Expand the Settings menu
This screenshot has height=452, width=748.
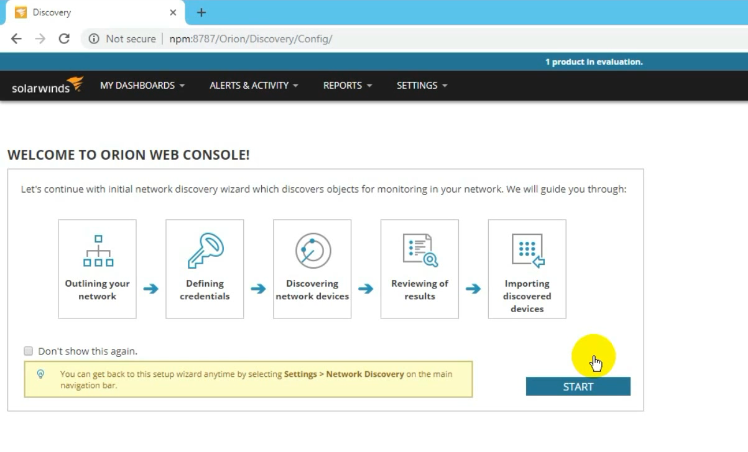(x=422, y=86)
